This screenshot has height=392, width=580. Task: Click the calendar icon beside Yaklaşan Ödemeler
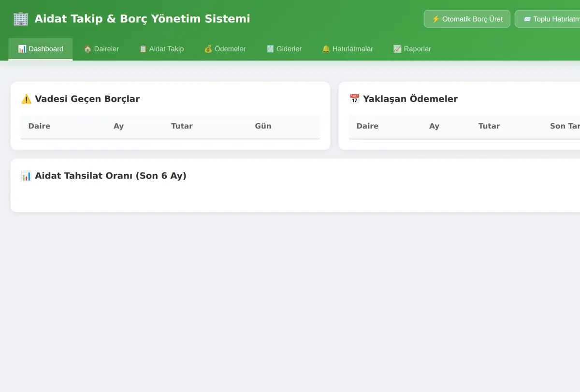click(354, 99)
